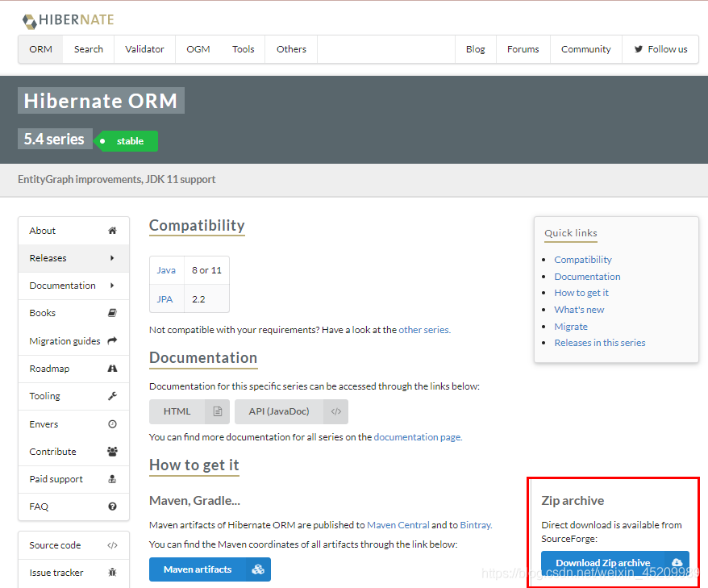This screenshot has height=588, width=708.
Task: Open Roadmap in the sidebar
Action: 73,369
